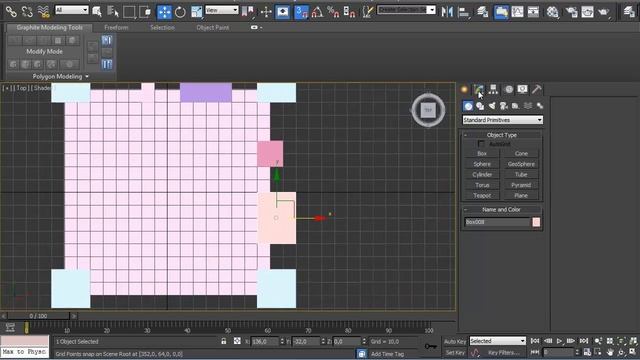Create a Box primitive
640x360 pixels.
coord(482,153)
